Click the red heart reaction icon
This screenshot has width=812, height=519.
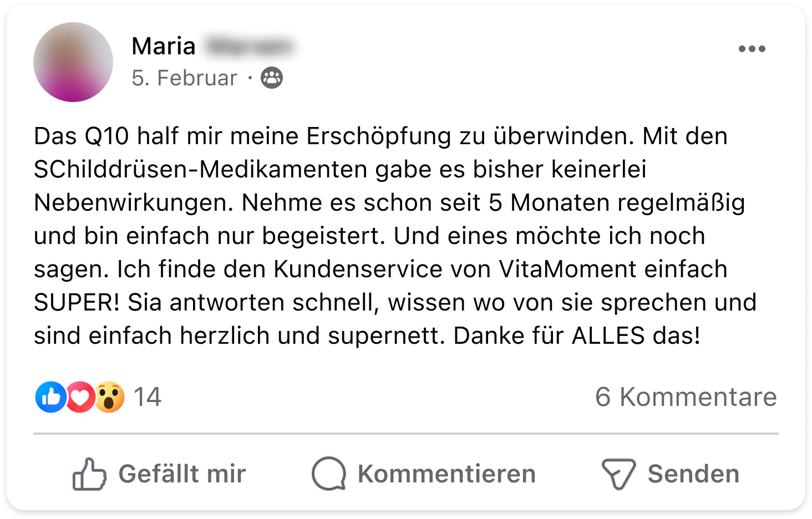[x=80, y=397]
